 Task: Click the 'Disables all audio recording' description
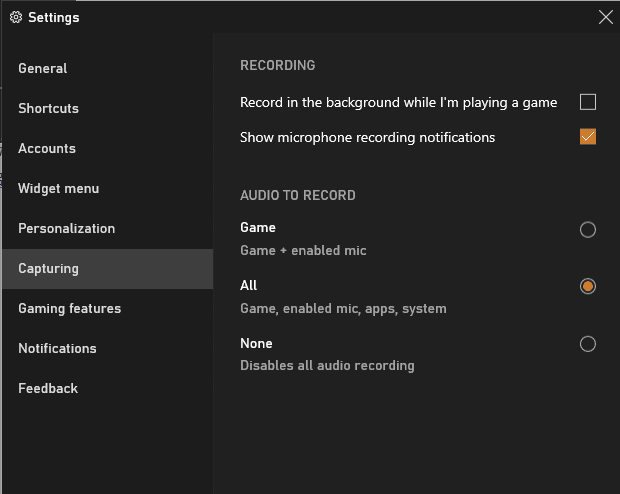pyautogui.click(x=327, y=365)
